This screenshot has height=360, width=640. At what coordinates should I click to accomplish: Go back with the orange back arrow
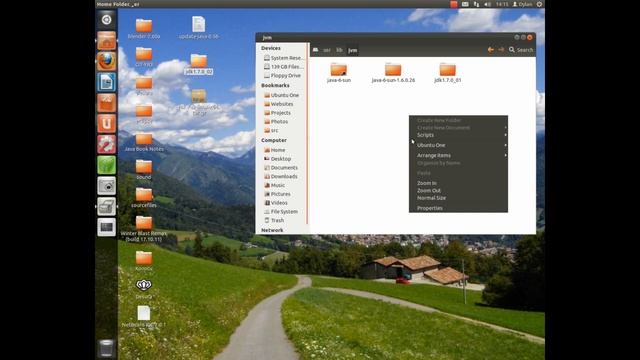pos(491,50)
